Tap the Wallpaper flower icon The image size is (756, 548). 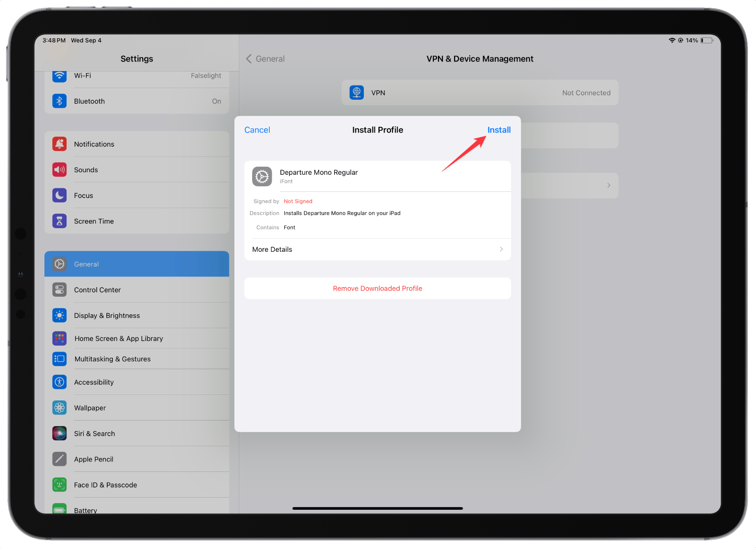59,407
